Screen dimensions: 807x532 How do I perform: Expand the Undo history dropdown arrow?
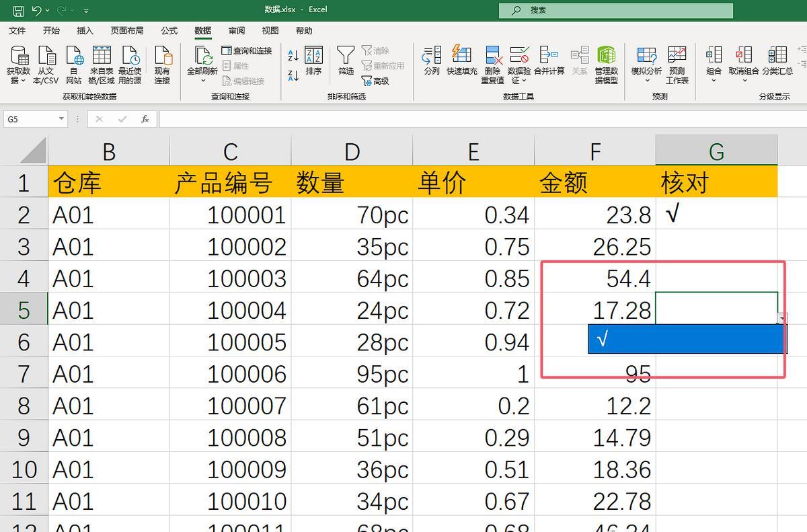point(48,11)
